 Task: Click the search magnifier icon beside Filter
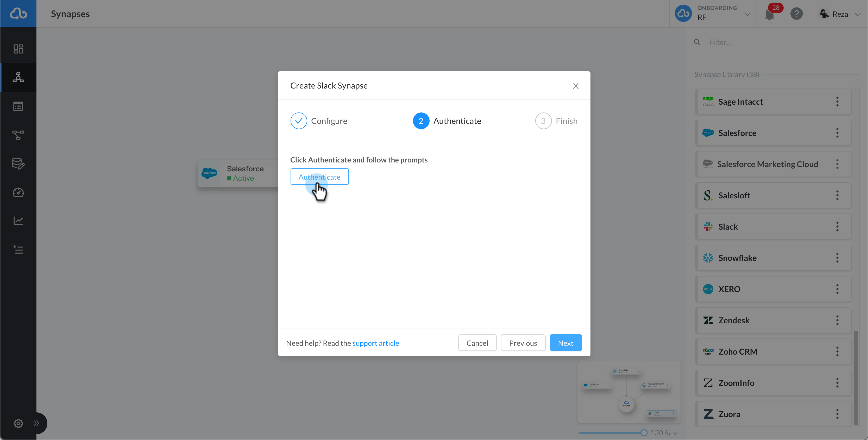(x=697, y=42)
